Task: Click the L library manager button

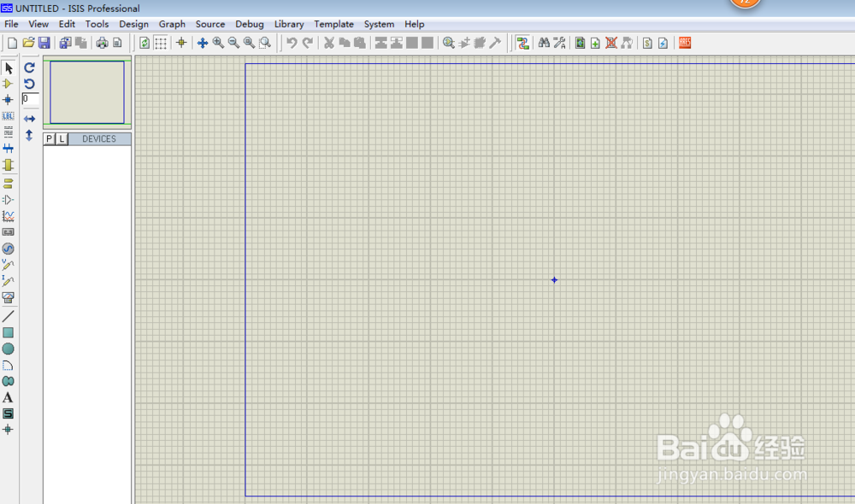Action: click(x=62, y=139)
